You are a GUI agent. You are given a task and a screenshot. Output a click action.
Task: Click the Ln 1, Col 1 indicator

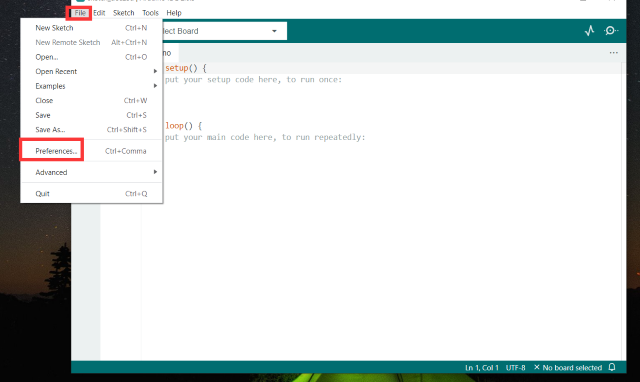tap(482, 367)
